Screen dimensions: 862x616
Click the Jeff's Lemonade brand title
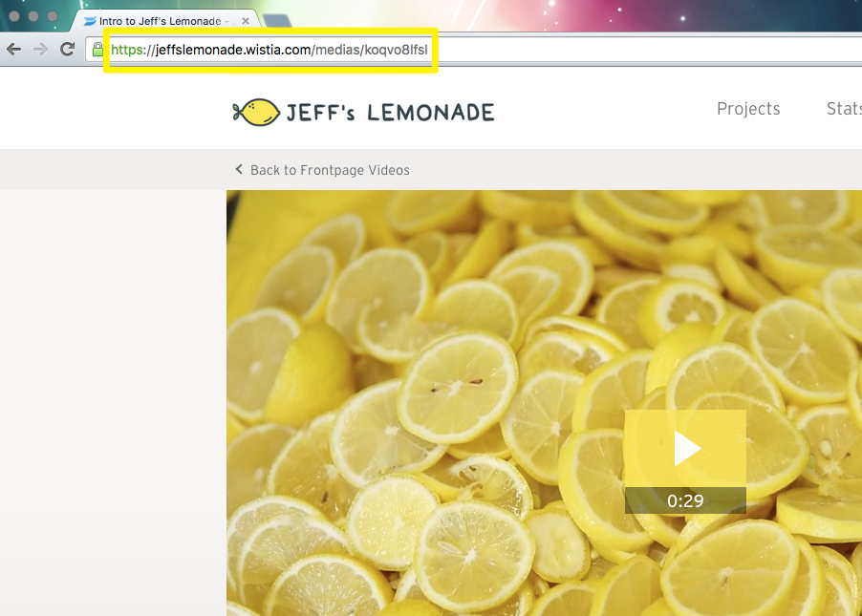(390, 113)
